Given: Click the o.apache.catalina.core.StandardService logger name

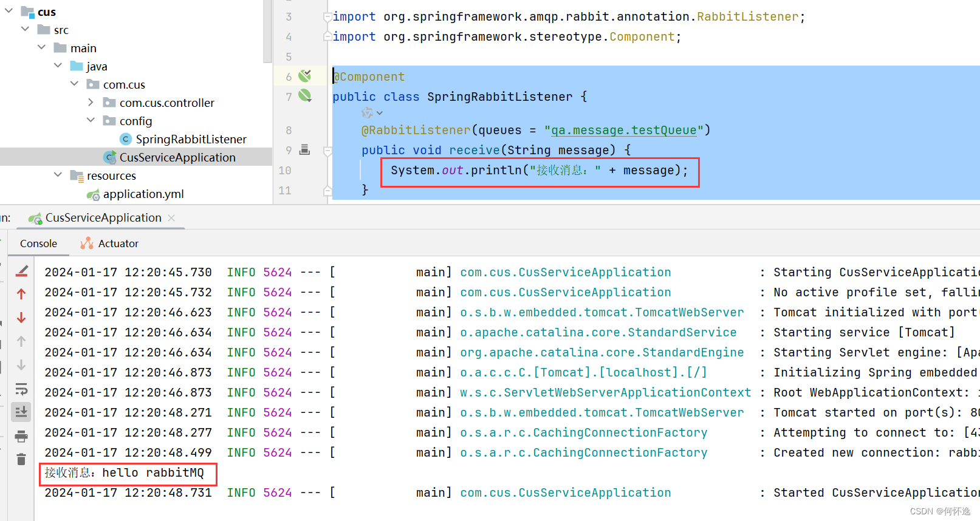Looking at the screenshot, I should pyautogui.click(x=598, y=332).
